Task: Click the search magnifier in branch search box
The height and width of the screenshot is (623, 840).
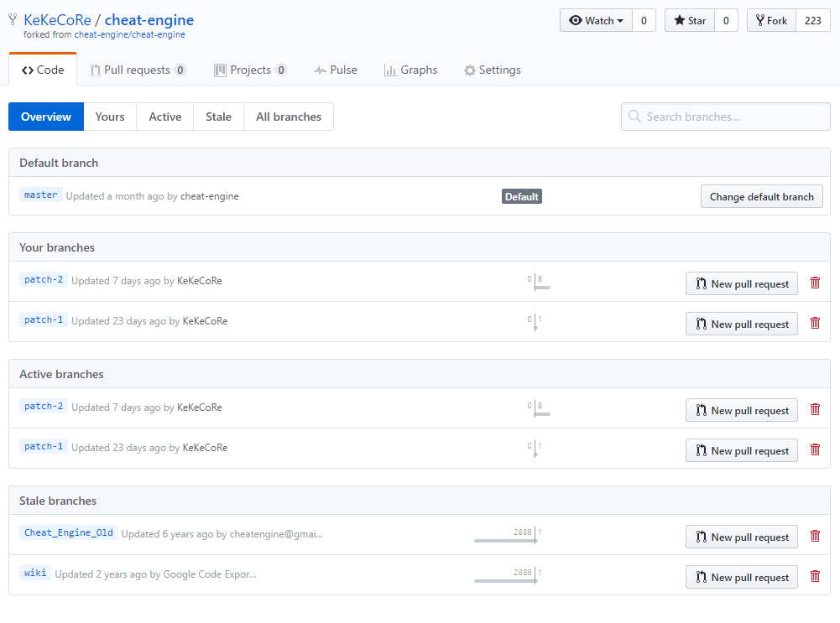Action: (x=634, y=117)
